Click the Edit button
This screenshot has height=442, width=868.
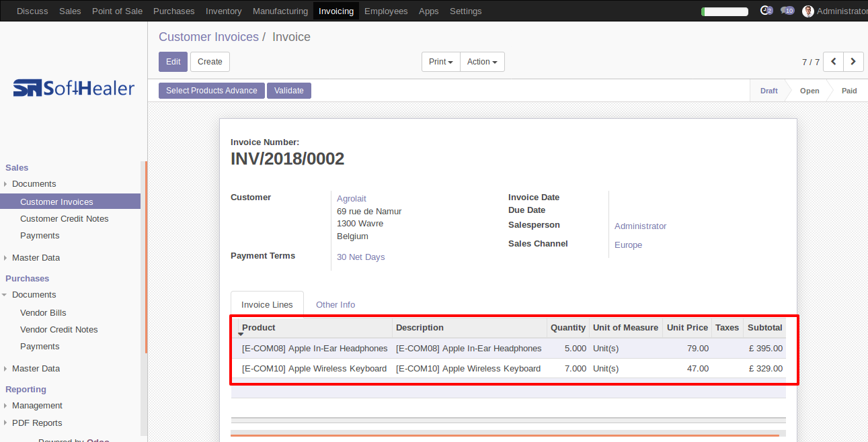tap(173, 62)
